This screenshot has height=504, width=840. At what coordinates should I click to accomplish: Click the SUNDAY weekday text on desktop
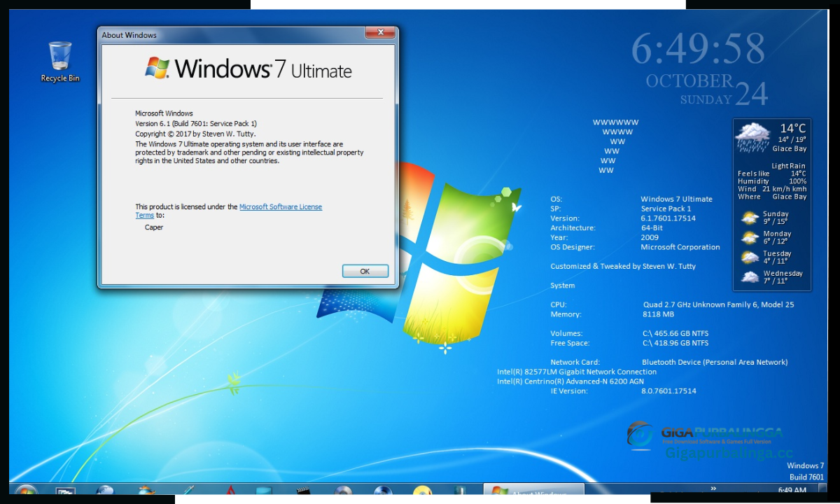pyautogui.click(x=706, y=99)
